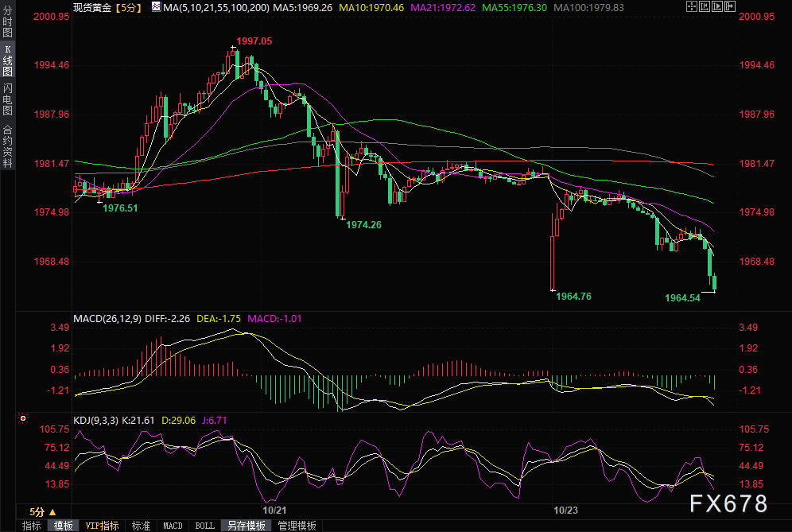This screenshot has height=532, width=792.
Task: Open 管理模板 template manager
Action: coord(297,526)
